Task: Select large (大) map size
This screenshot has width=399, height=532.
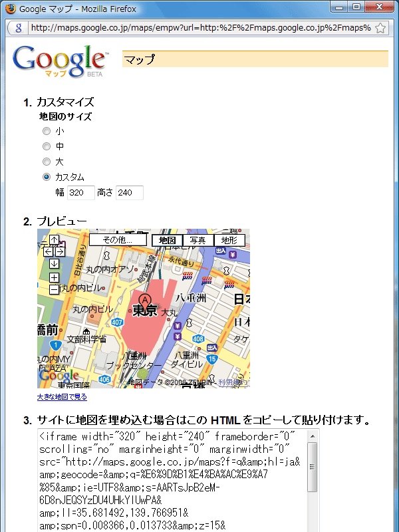Action: tap(47, 162)
